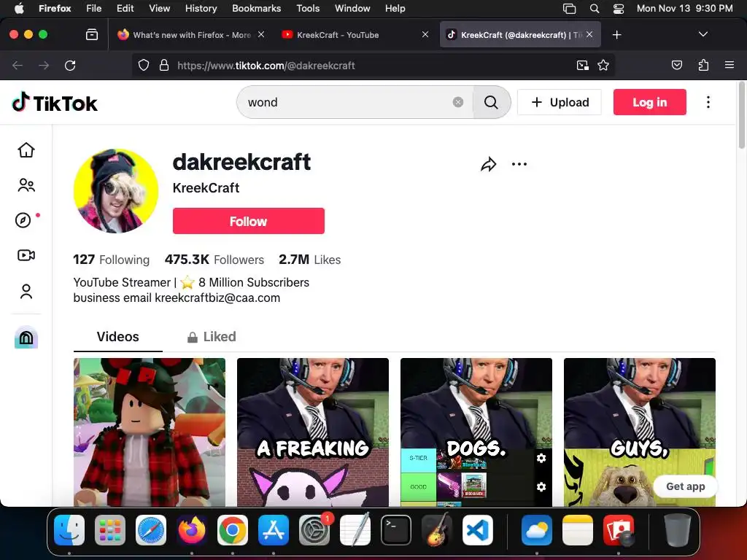The image size is (747, 560).
Task: Click the TikTok logo
Action: pos(55,102)
